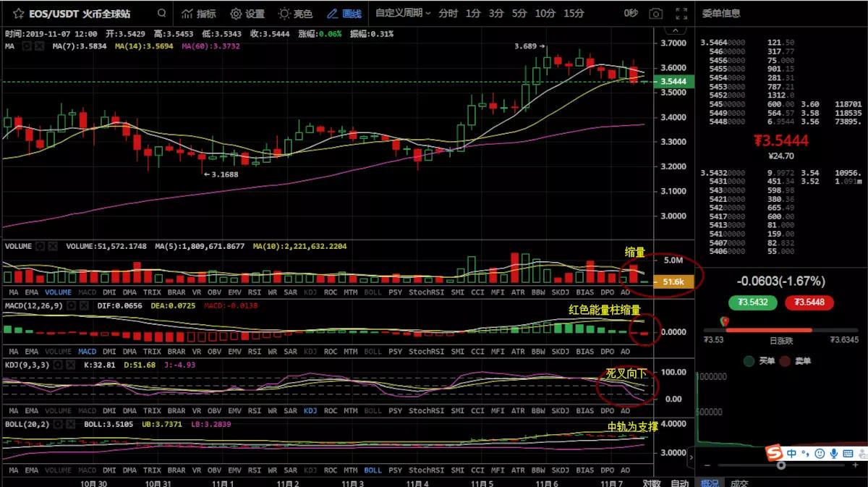Select BOLL tab in the MACD panel
The width and height of the screenshot is (868, 487).
coord(373,352)
